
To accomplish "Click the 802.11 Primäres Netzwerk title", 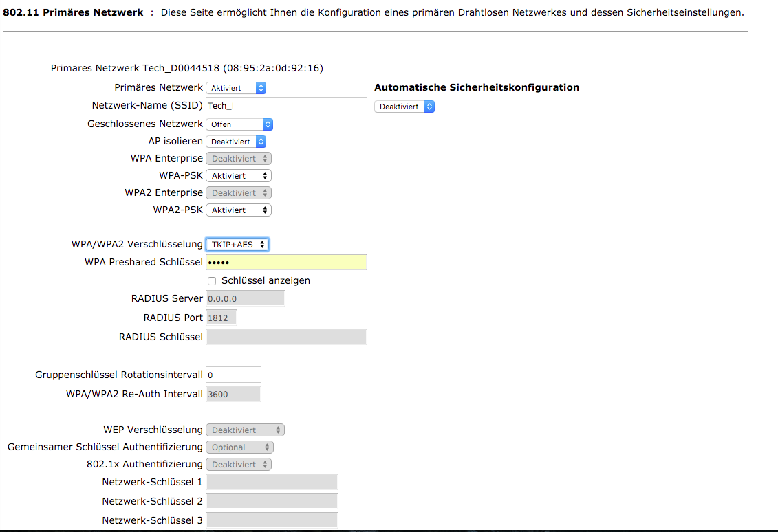I will pos(73,12).
